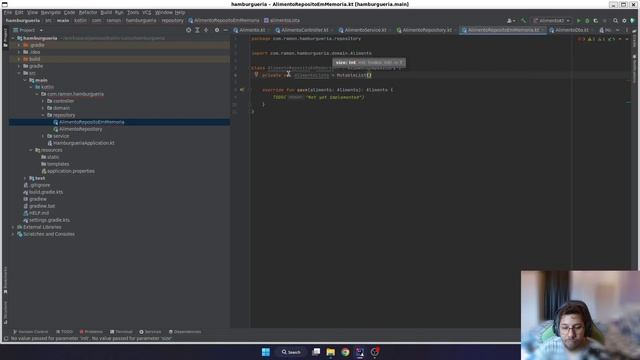The image size is (640, 360).
Task: Hide the Project panel with minus icon
Action: [x=225, y=30]
